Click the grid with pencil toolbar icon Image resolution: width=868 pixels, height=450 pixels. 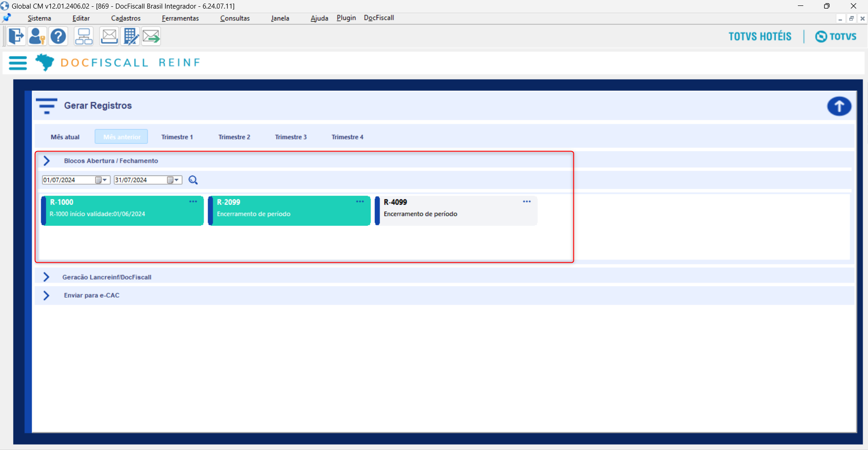coord(130,36)
